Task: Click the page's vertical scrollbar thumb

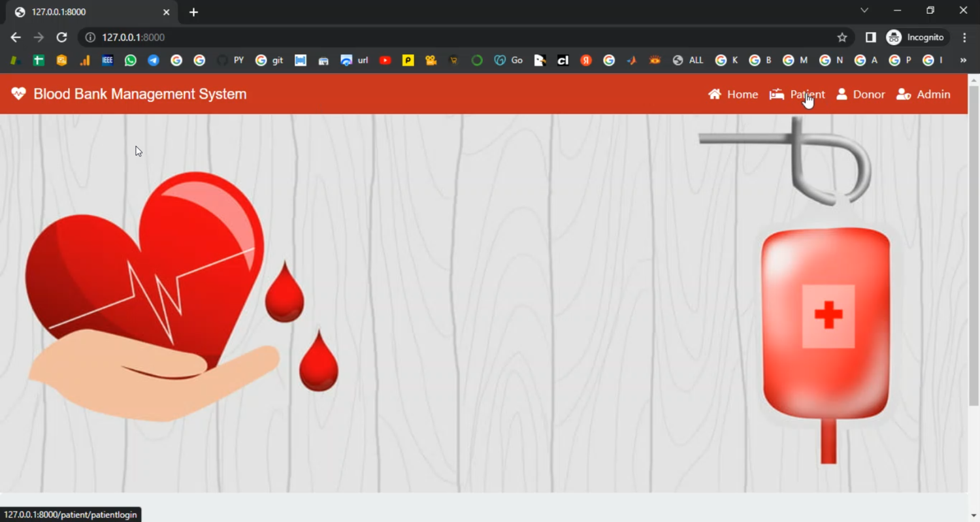Action: [973, 246]
